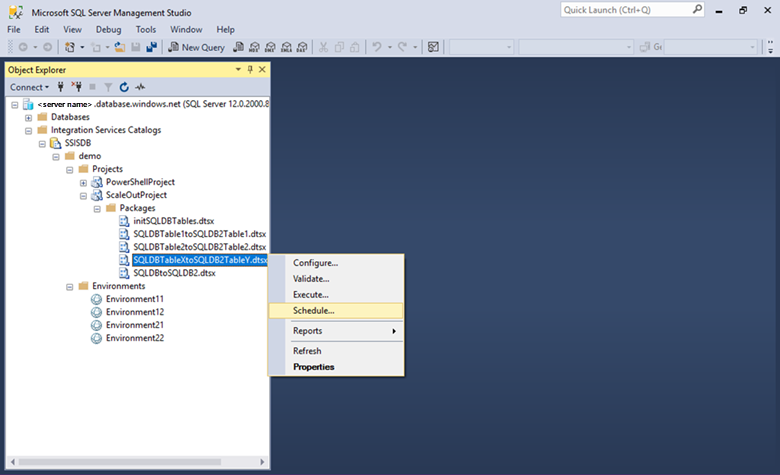Expand the PowerShellProject node

pos(83,182)
